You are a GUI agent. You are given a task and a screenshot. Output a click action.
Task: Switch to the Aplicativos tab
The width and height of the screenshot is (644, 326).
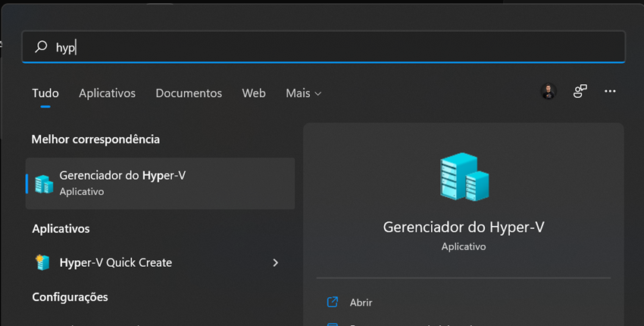click(x=107, y=93)
